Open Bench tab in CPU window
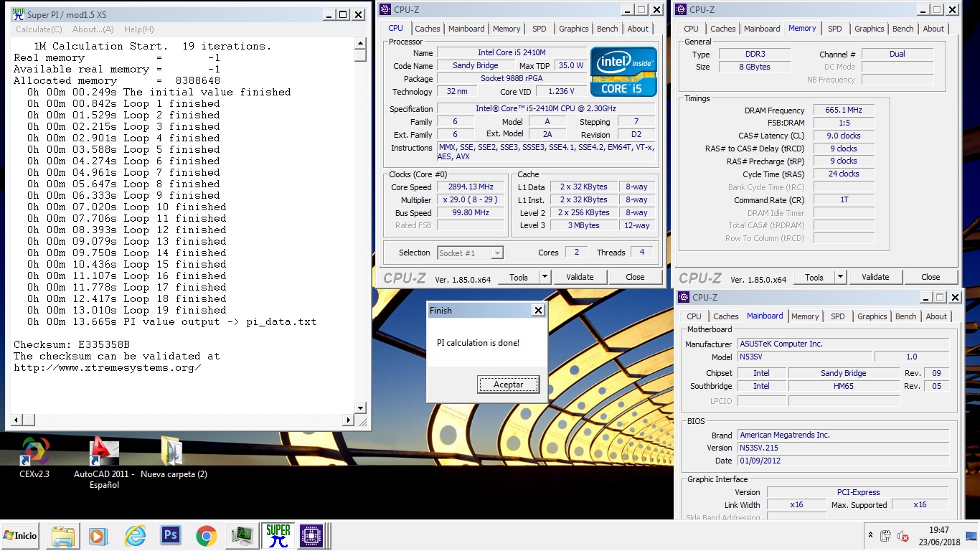The height and width of the screenshot is (551, 980). 608,29
